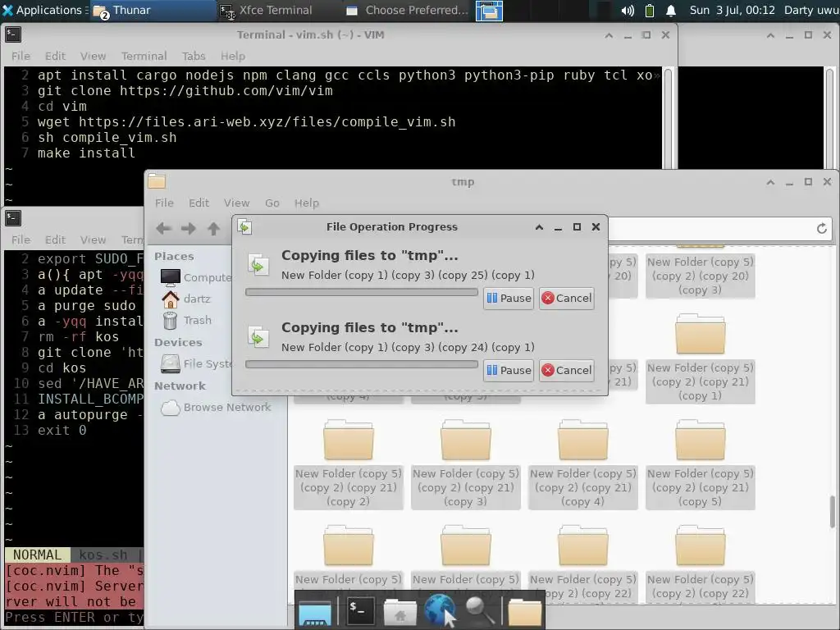Click the progress bar for the copy 25 operation
Image resolution: width=840 pixels, height=630 pixels.
[362, 292]
